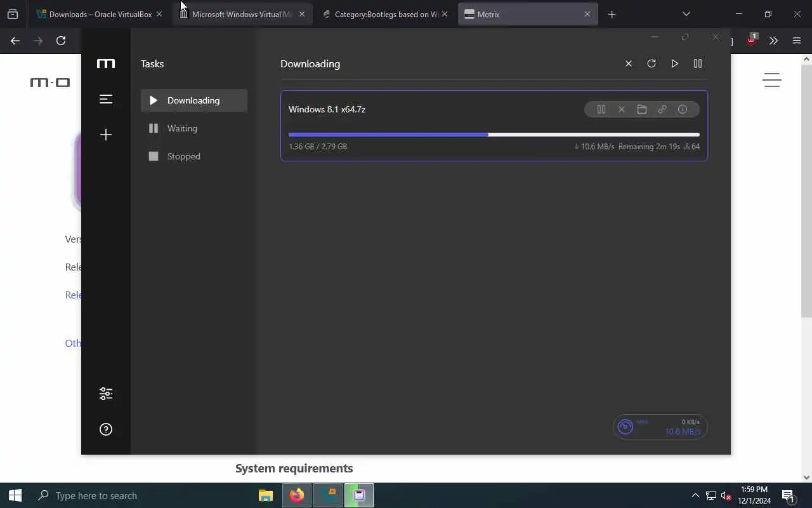The height and width of the screenshot is (508, 812).
Task: Open the Motrix website hamburger menu
Action: (x=772, y=80)
